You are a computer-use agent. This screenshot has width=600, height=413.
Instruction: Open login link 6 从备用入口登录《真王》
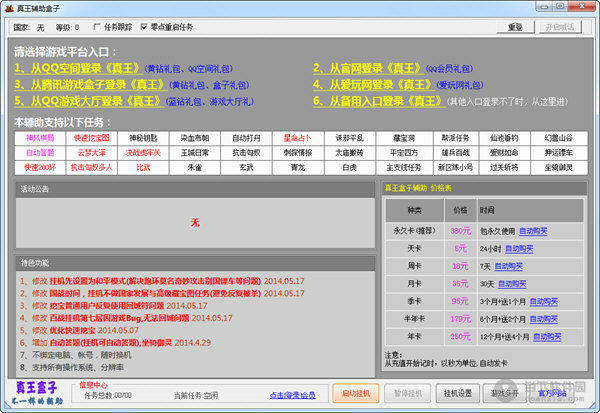tap(379, 101)
